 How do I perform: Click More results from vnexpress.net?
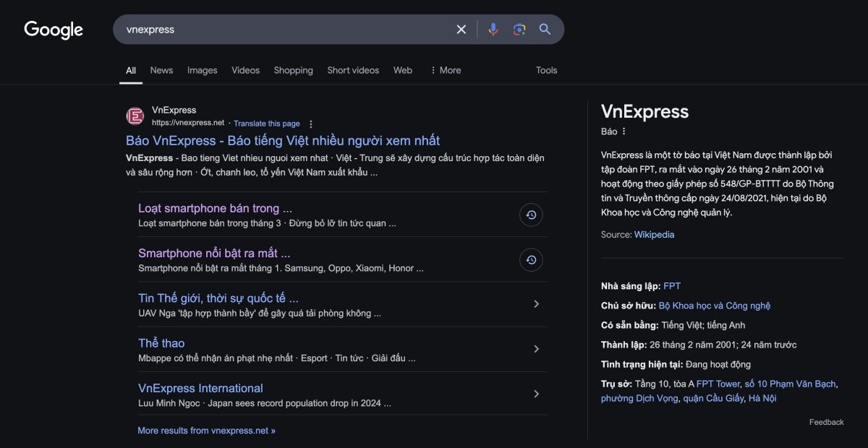(x=206, y=431)
